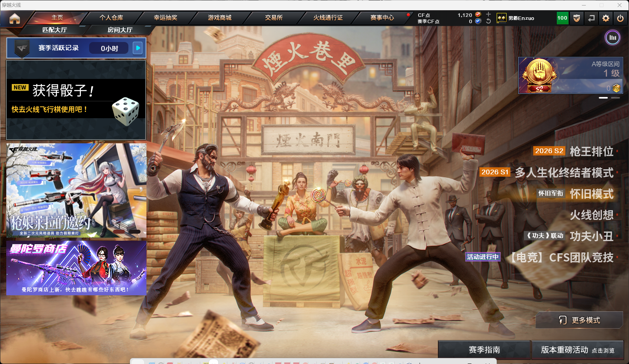Open the 赛事中心 tab
This screenshot has height=364, width=629.
tap(382, 18)
